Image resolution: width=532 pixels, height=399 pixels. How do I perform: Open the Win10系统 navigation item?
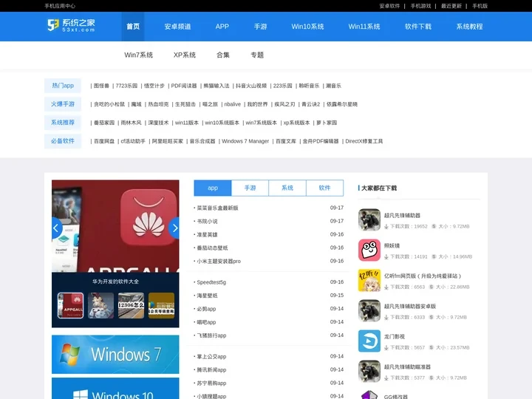pyautogui.click(x=307, y=27)
